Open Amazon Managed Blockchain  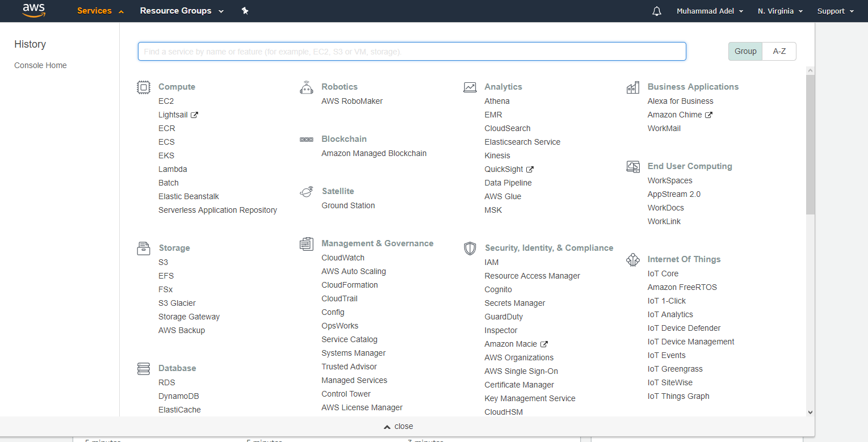click(x=374, y=153)
